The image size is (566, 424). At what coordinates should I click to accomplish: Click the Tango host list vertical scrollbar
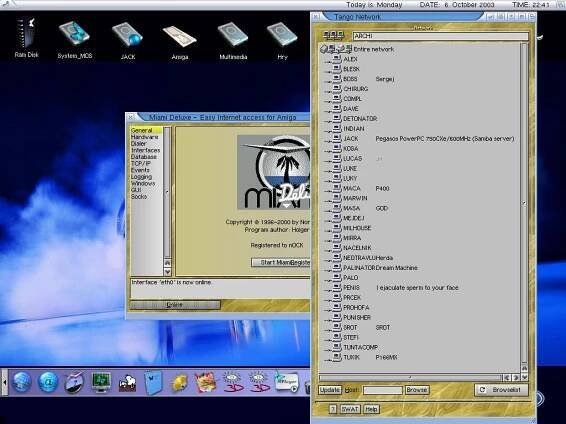coord(524,202)
